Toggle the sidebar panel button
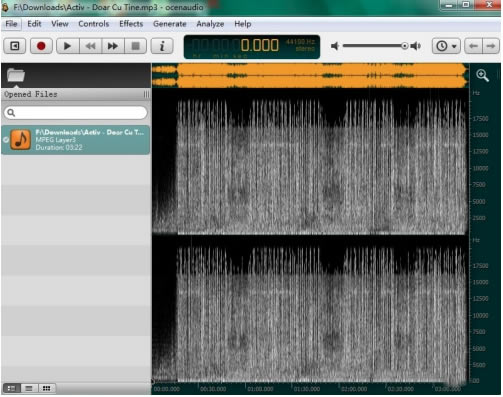 pos(15,46)
